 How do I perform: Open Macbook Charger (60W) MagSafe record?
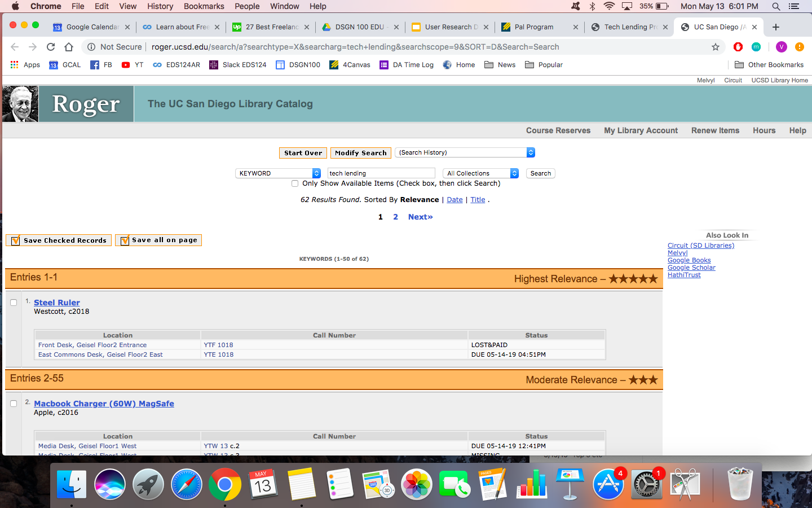[x=104, y=404]
